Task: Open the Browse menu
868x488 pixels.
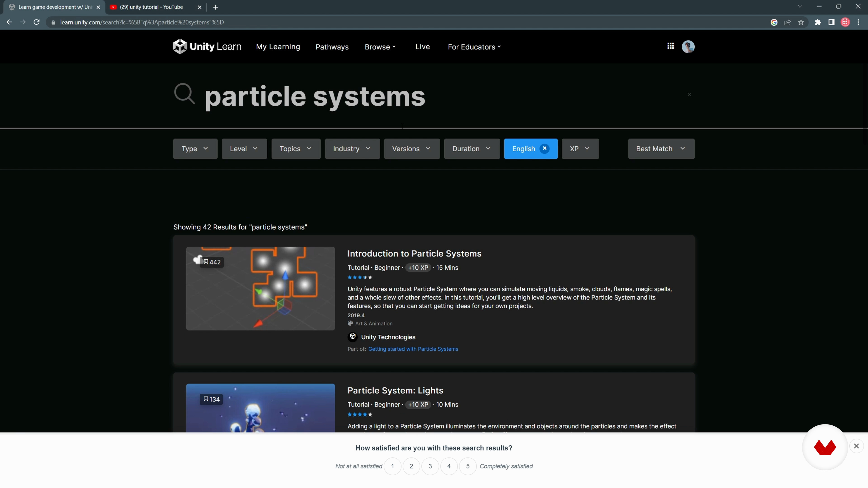Action: click(380, 47)
